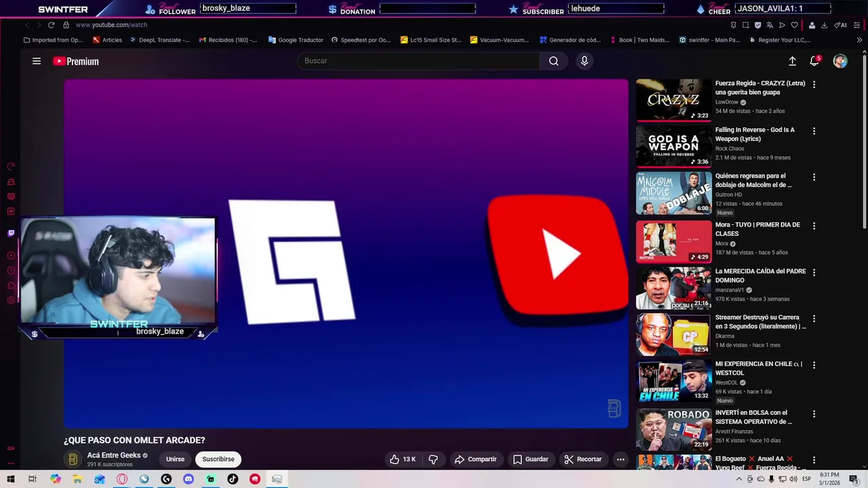Click the YouTube Buscar search field
This screenshot has height=488, width=868.
[x=418, y=61]
